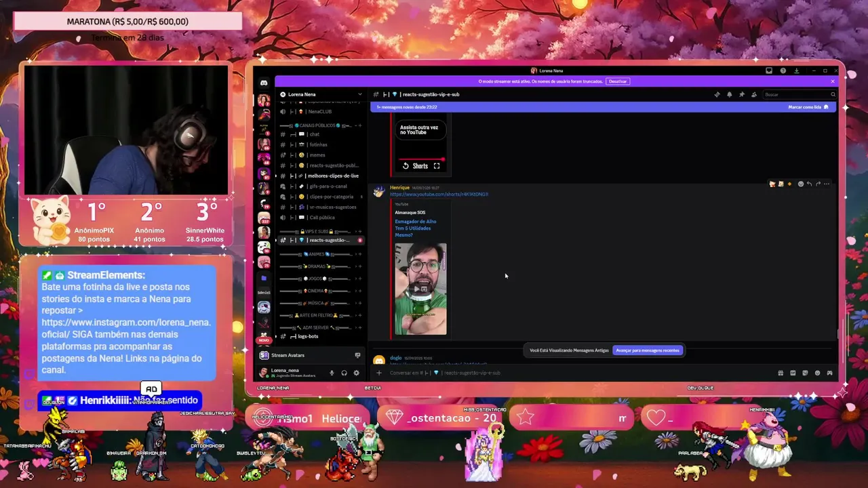Expand DRAMAS category
Image resolution: width=868 pixels, height=488 pixels.
click(x=319, y=266)
